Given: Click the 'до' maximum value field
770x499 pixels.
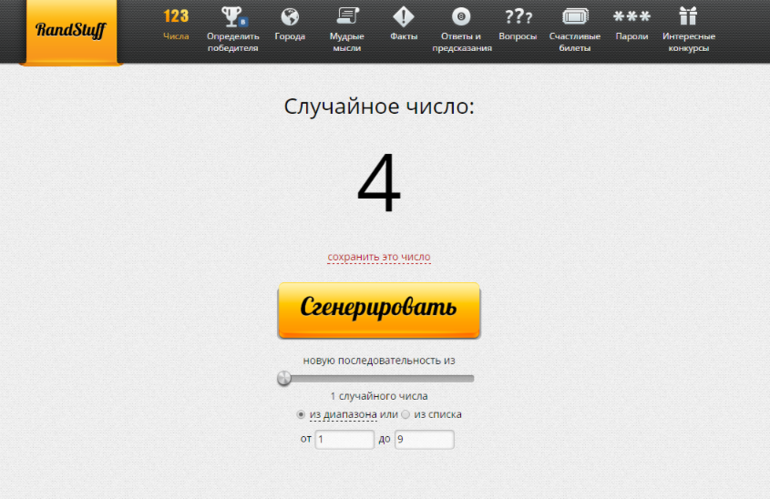Looking at the screenshot, I should [424, 439].
